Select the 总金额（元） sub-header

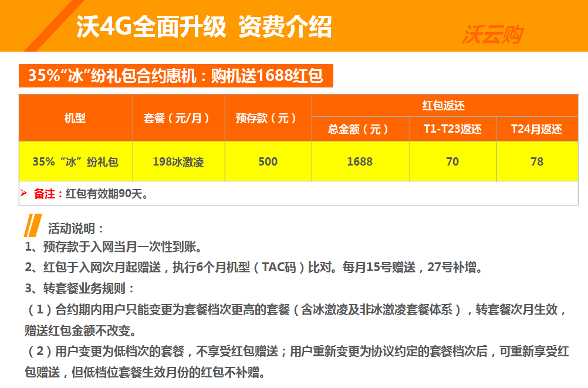(360, 129)
